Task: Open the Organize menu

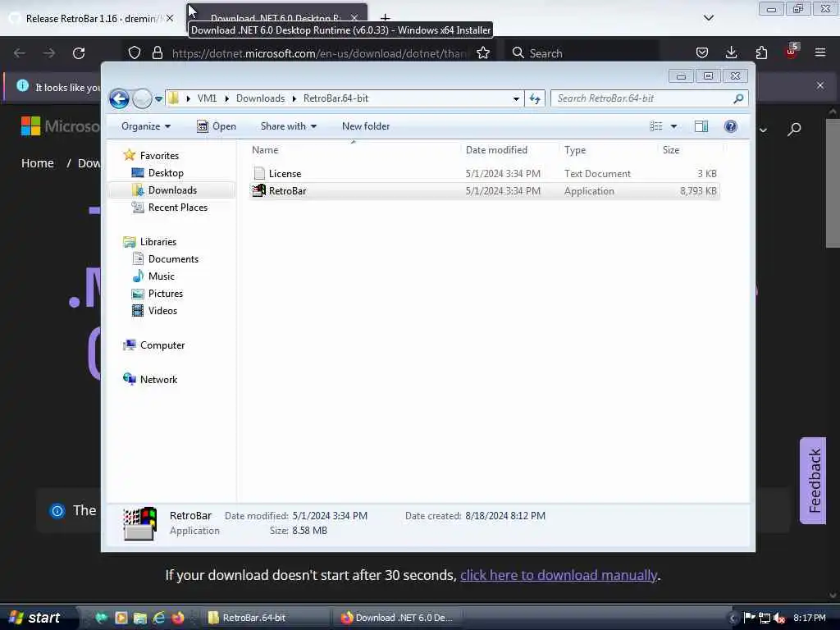Action: tap(146, 126)
